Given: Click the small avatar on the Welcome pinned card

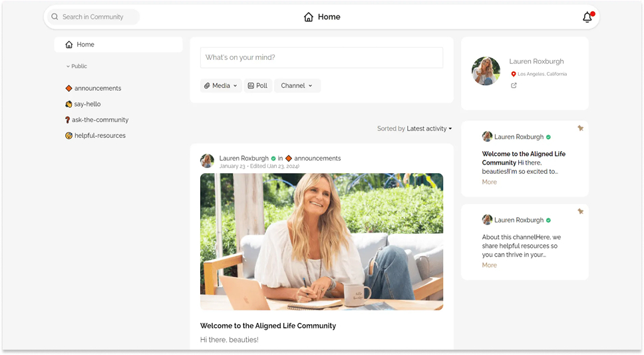Looking at the screenshot, I should (487, 137).
